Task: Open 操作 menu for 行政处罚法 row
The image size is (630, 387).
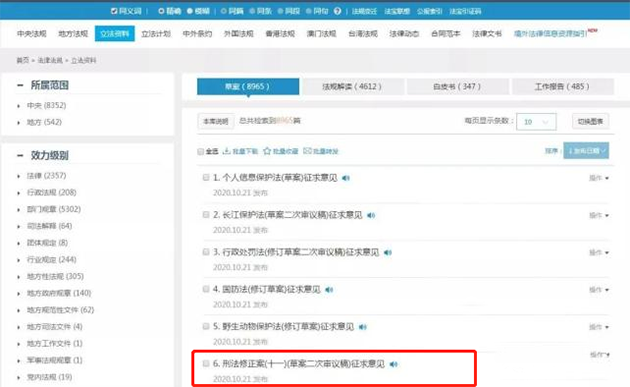Action: (x=599, y=252)
